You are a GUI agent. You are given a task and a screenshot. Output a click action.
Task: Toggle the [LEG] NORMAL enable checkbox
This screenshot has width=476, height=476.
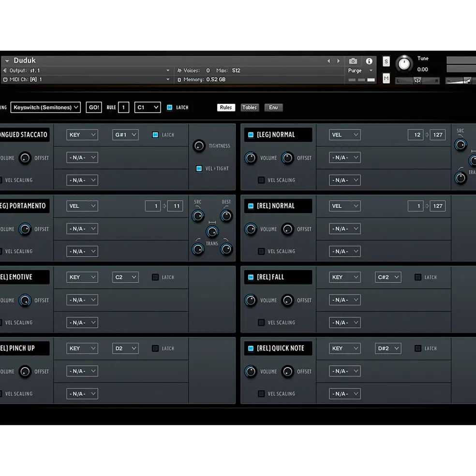point(251,135)
